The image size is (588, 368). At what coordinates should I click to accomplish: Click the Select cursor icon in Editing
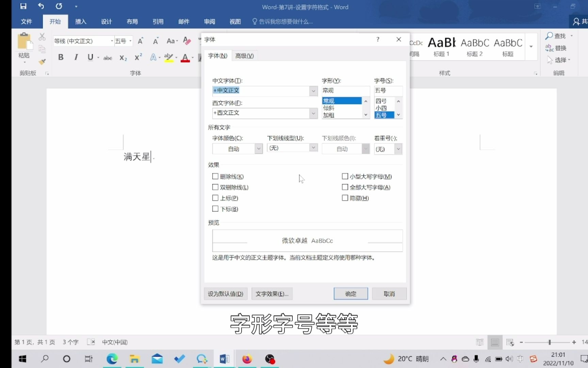click(x=550, y=60)
